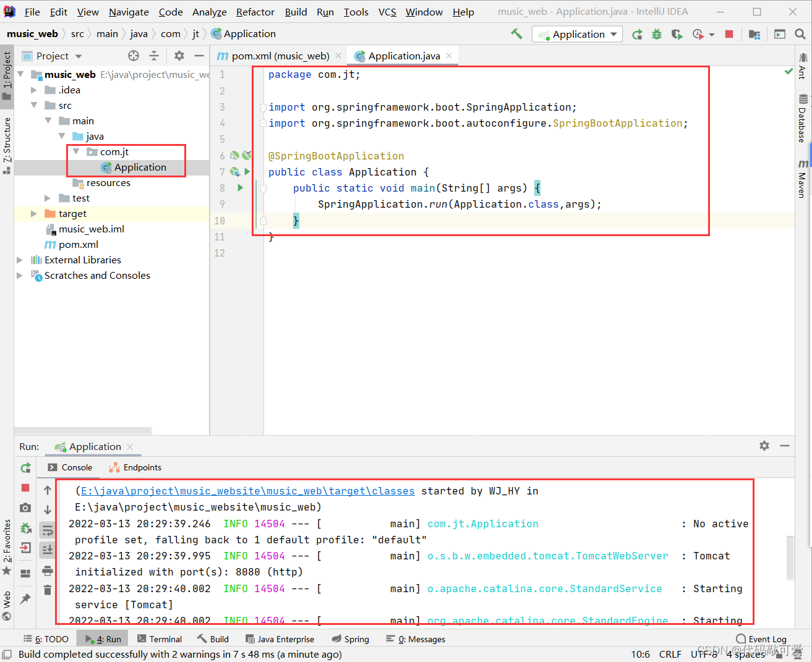Screen dimensions: 812x662
Task: Expand External Libraries node
Action: 20,260
